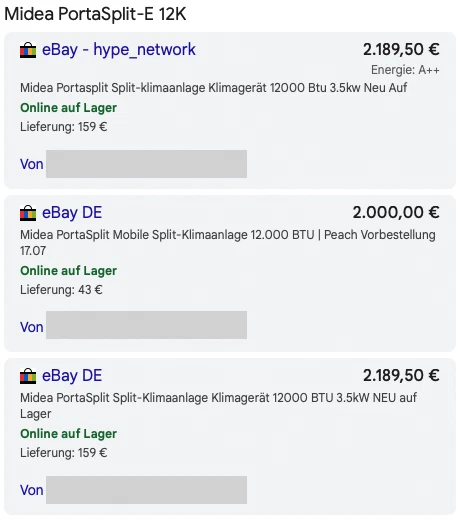Click the first 2.189,50 € price with Energie label

click(x=401, y=50)
